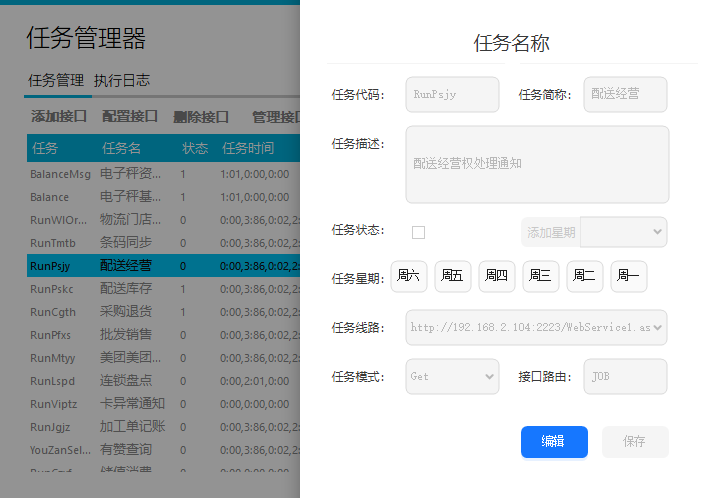Select the RunPfxs task row

[163, 335]
